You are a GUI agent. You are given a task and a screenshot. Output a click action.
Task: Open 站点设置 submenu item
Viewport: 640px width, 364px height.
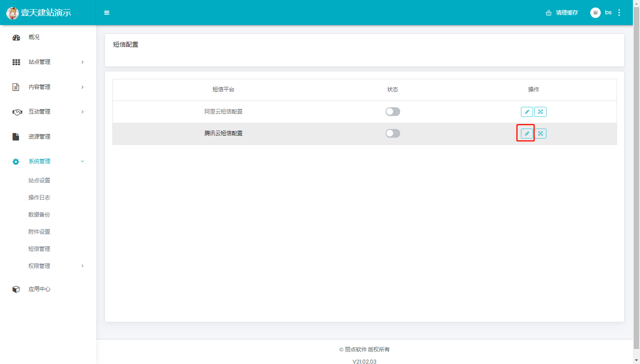pyautogui.click(x=39, y=180)
